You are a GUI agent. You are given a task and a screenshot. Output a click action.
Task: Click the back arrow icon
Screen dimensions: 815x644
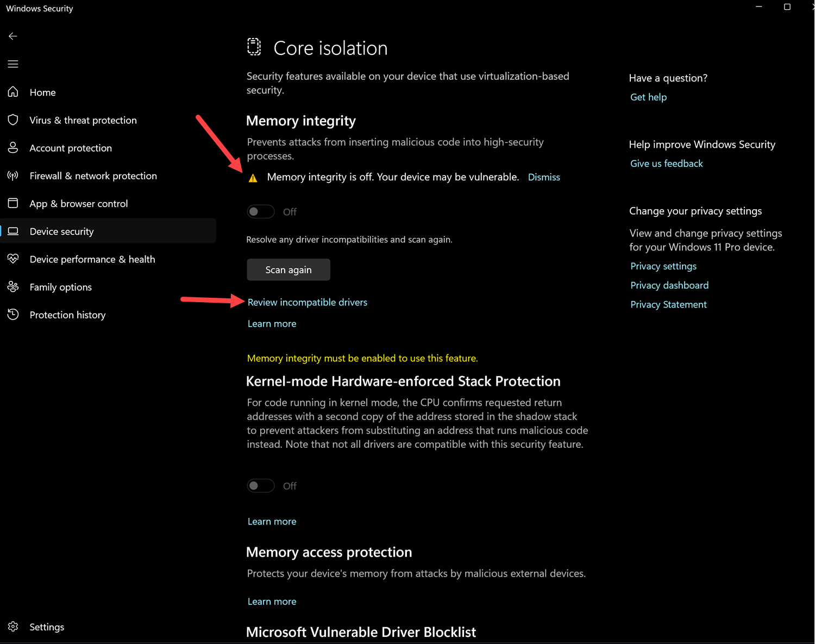(13, 36)
